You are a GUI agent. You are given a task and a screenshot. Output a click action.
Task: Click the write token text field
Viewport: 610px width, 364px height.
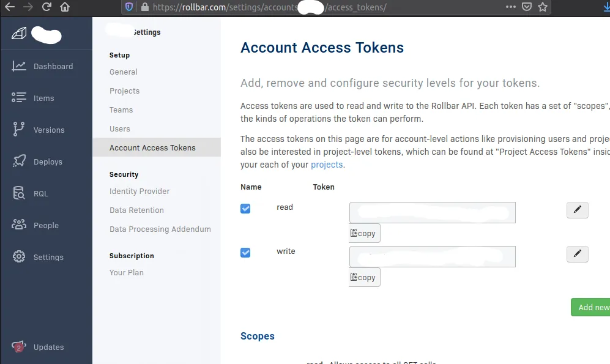pos(433,257)
